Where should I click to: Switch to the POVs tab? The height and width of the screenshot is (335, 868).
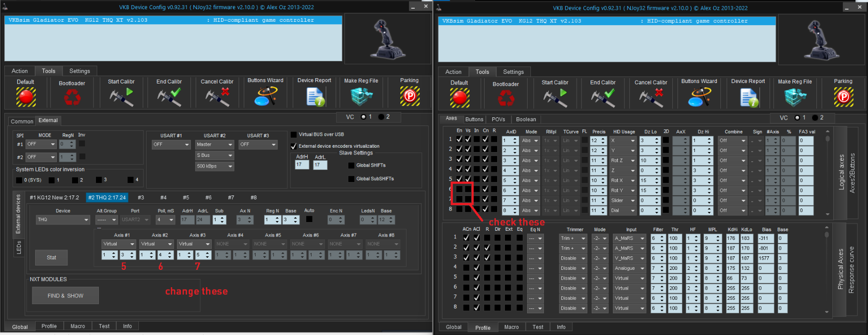click(x=498, y=119)
